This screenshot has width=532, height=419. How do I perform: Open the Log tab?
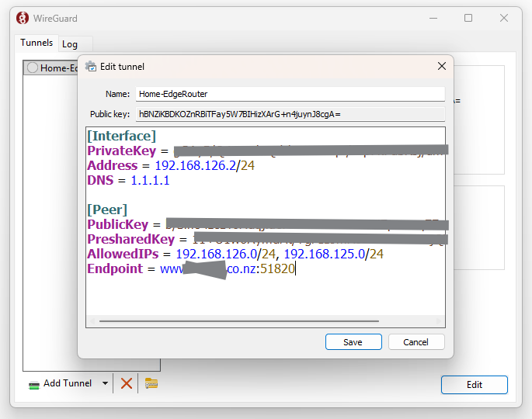[x=70, y=44]
